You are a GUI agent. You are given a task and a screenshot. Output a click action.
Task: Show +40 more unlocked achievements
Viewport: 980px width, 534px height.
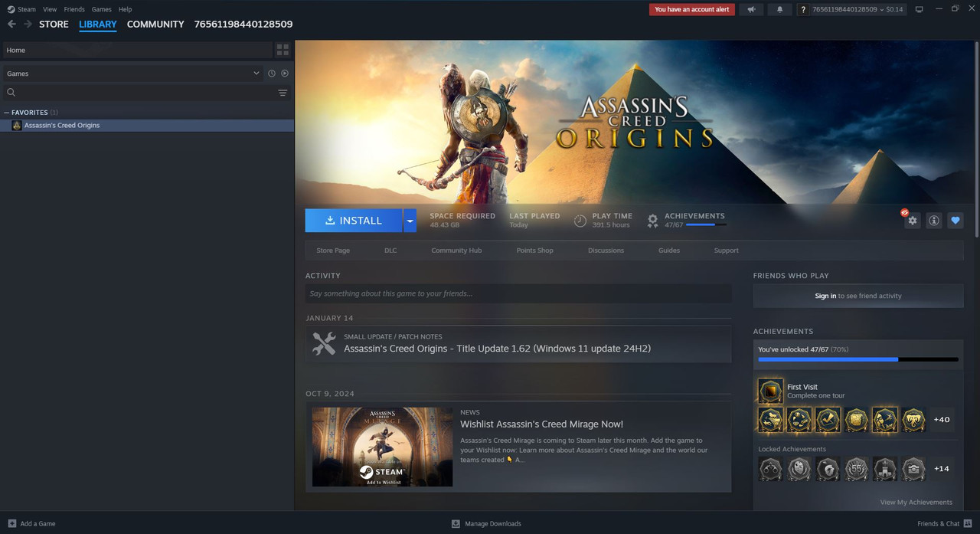click(942, 420)
